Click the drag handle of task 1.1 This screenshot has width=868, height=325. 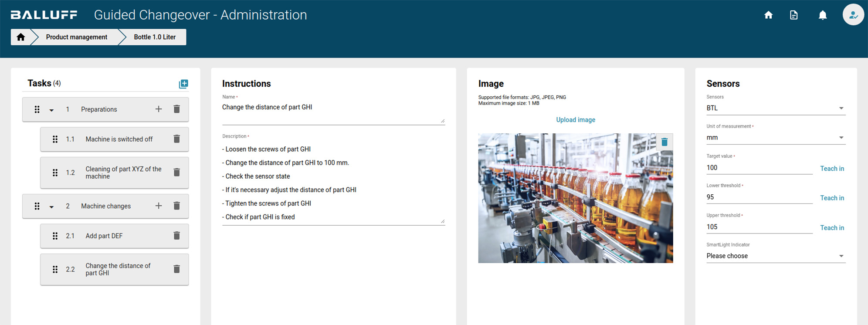[55, 139]
